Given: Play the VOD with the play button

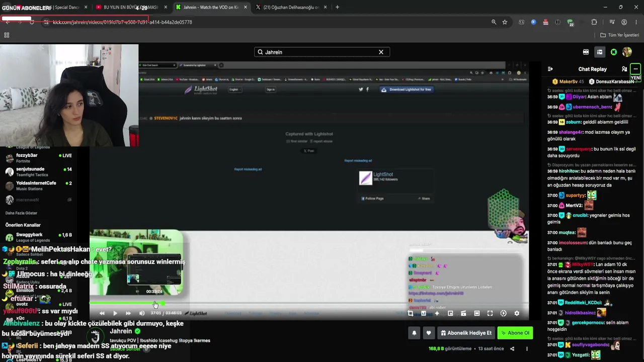Looking at the screenshot, I should [x=115, y=313].
